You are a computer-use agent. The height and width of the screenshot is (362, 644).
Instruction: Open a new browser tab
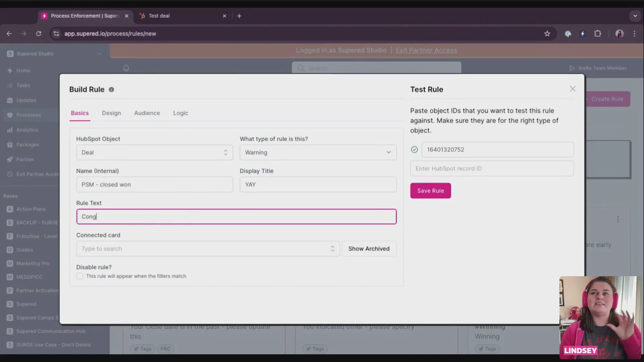click(x=239, y=16)
